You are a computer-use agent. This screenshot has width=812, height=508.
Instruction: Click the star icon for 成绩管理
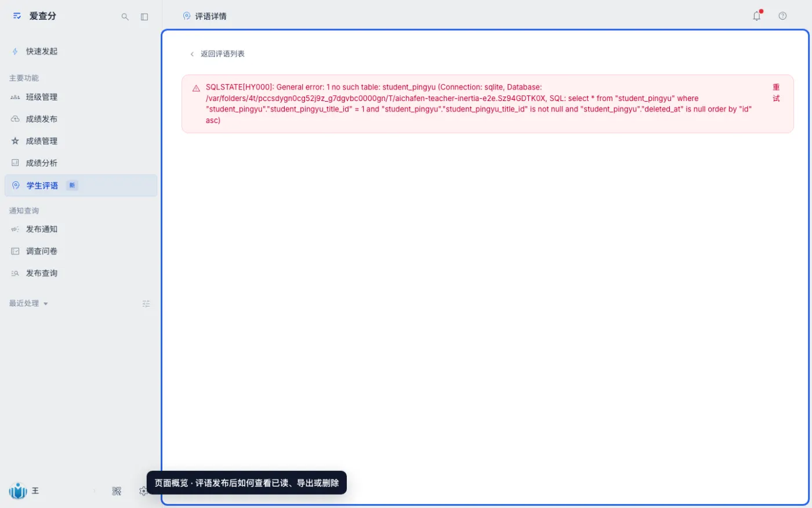[15, 141]
